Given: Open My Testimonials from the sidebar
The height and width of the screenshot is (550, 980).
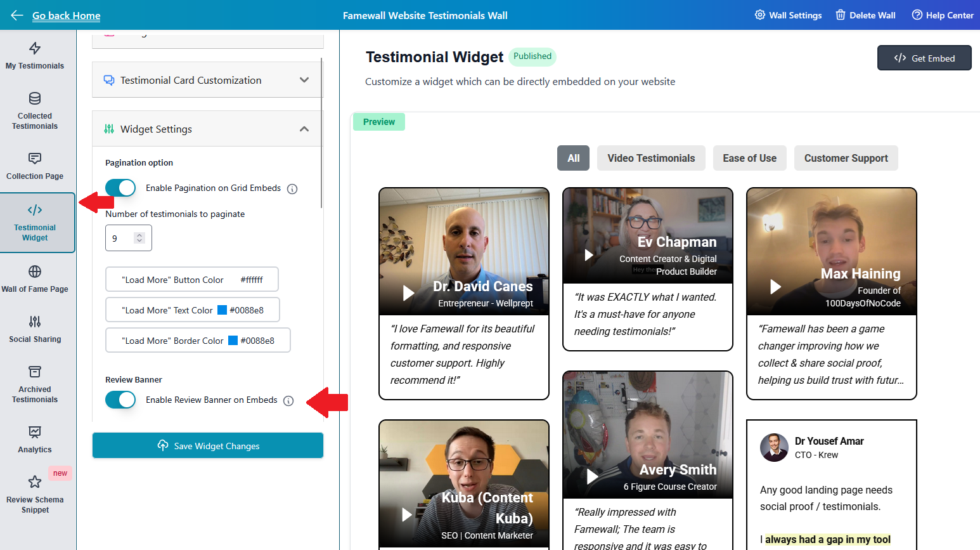Looking at the screenshot, I should [x=35, y=56].
